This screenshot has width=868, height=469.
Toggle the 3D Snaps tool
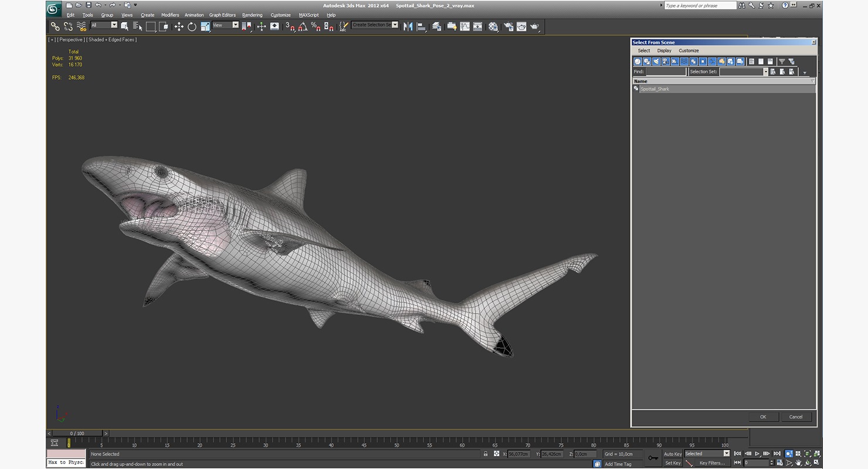point(290,26)
